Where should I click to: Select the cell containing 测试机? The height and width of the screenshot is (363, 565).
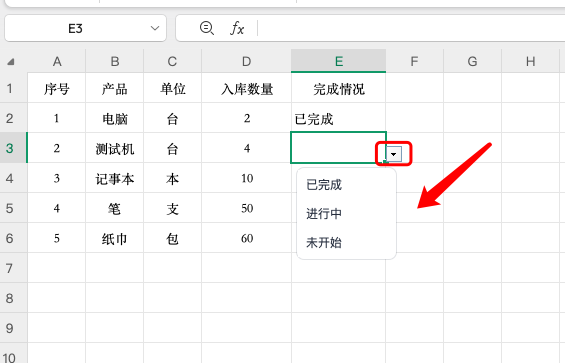pyautogui.click(x=115, y=148)
